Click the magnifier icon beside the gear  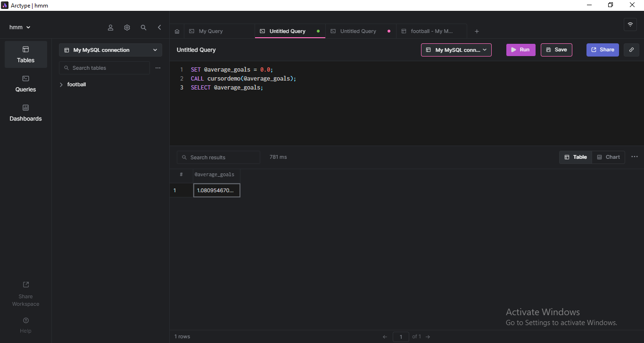[143, 27]
